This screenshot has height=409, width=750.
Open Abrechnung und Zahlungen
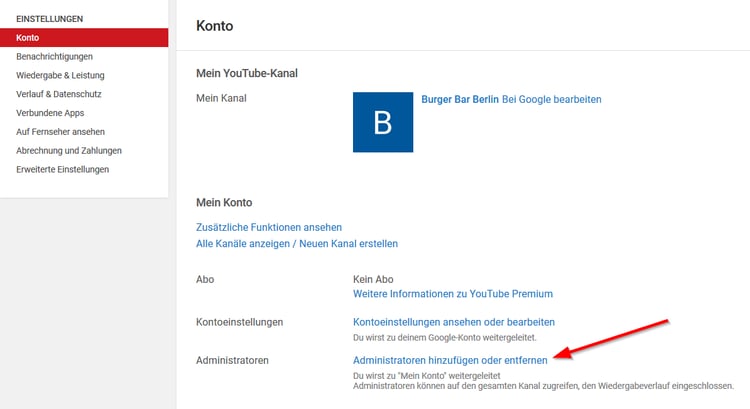coord(69,151)
